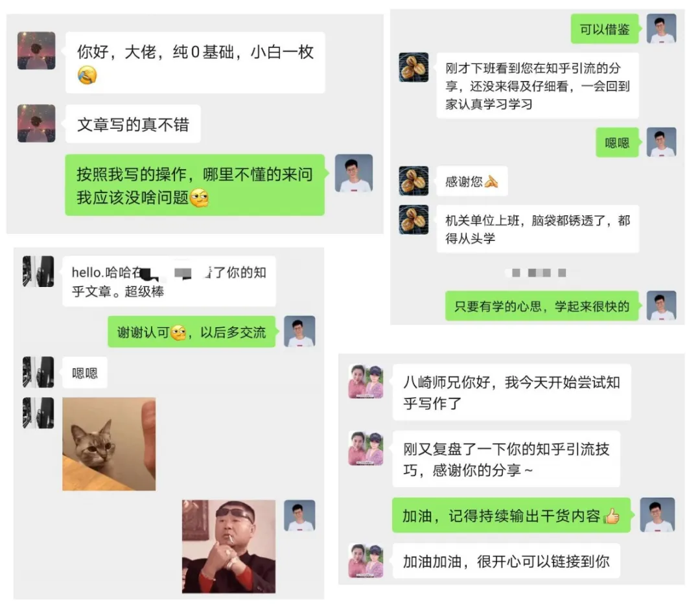Open the man with sunglasses sticker
This screenshot has height=609, width=700.
click(x=229, y=547)
